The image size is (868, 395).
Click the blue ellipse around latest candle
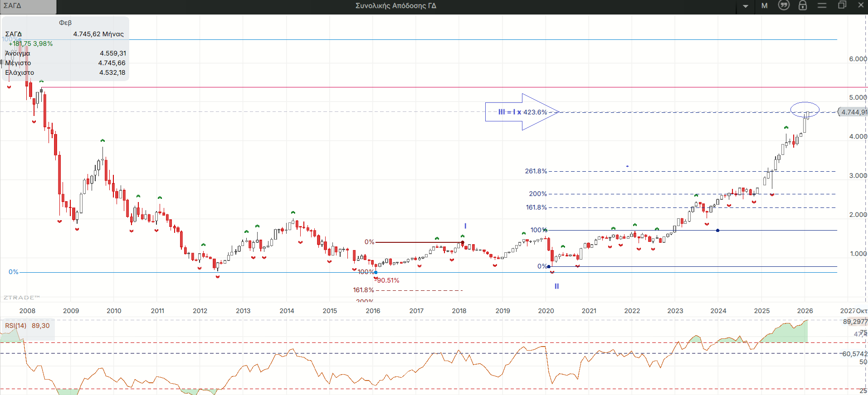pos(805,109)
